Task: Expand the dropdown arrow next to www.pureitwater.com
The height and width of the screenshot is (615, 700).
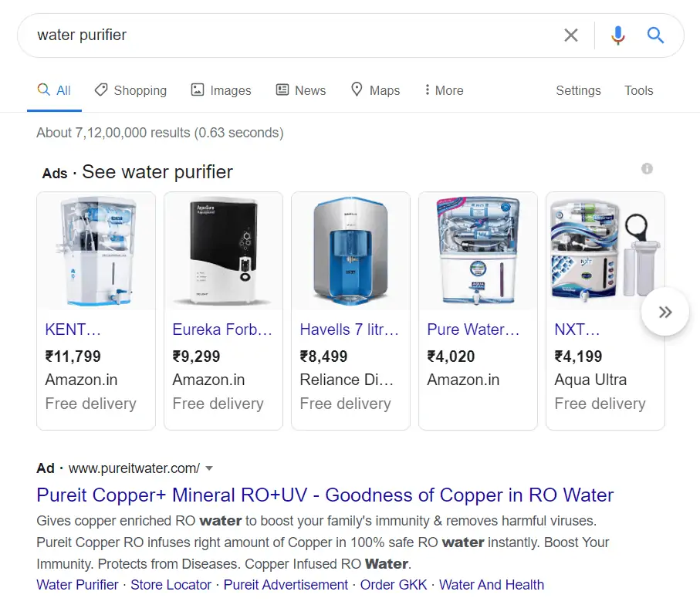Action: (208, 468)
